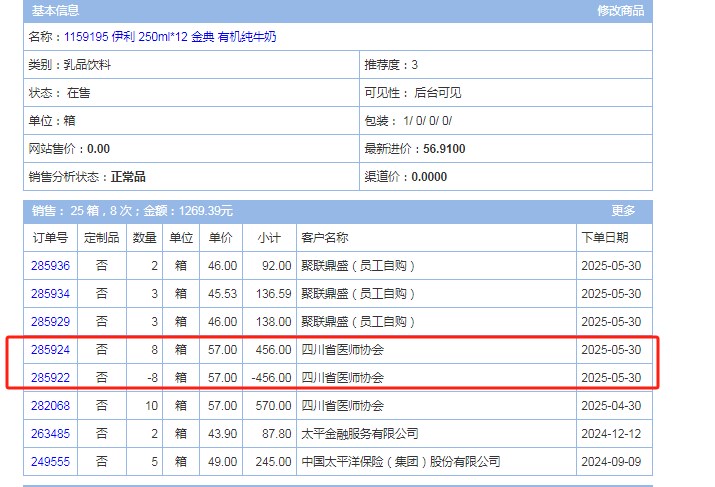Viewport: 715px width, 487px height.
Task: Click unit price 43.90
Action: 223,434
